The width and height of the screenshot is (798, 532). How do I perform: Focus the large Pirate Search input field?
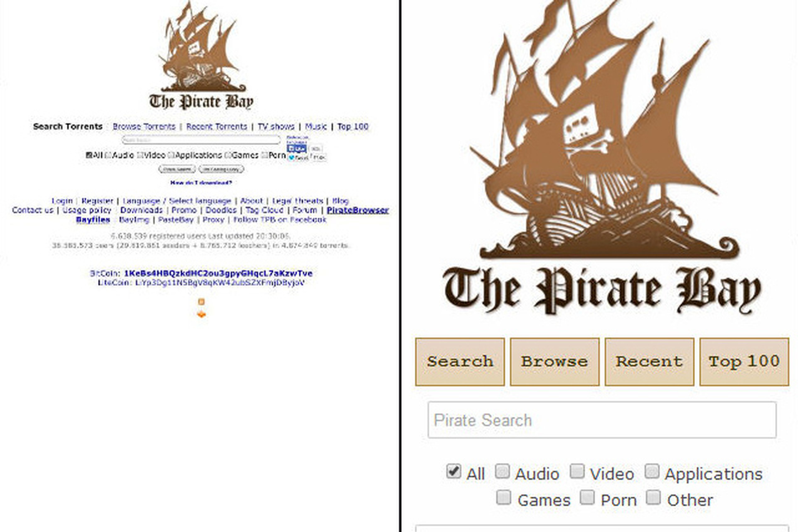pos(602,420)
